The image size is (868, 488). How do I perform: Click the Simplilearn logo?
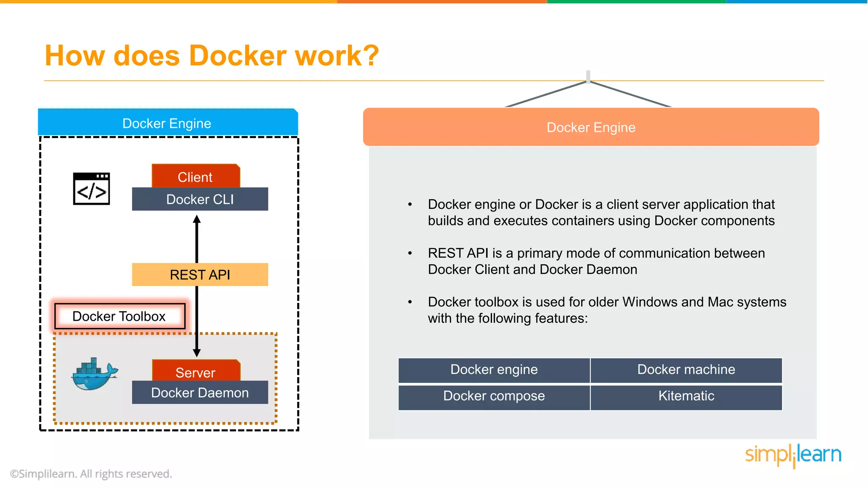coord(793,455)
